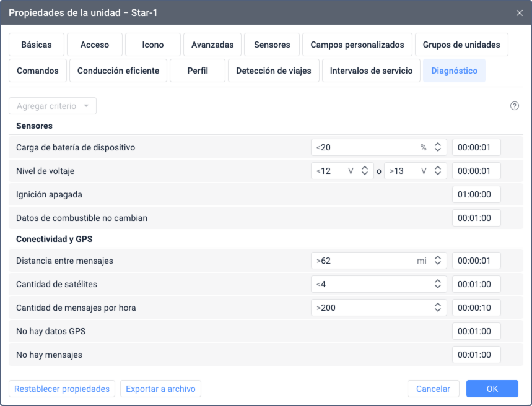Open the Campos personalizados tab

pyautogui.click(x=357, y=45)
